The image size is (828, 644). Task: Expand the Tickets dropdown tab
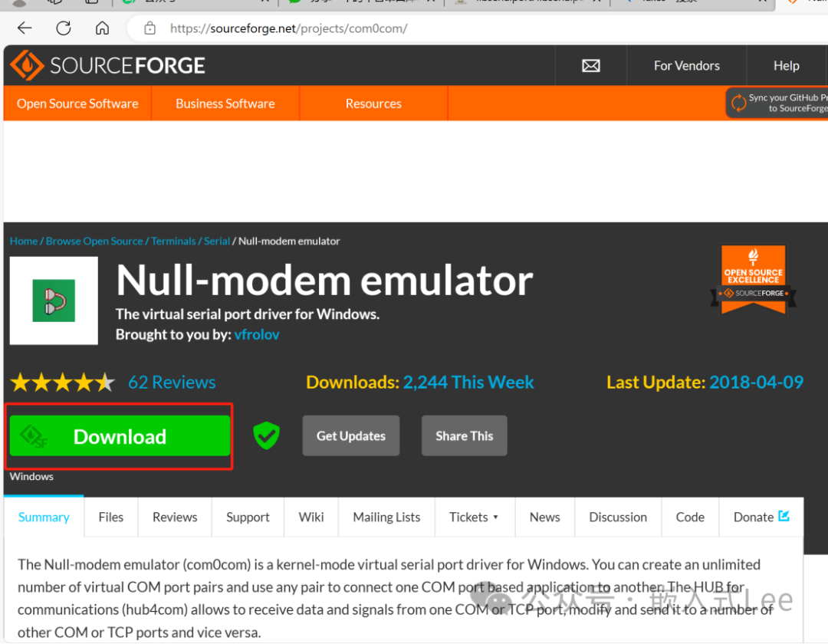point(474,517)
